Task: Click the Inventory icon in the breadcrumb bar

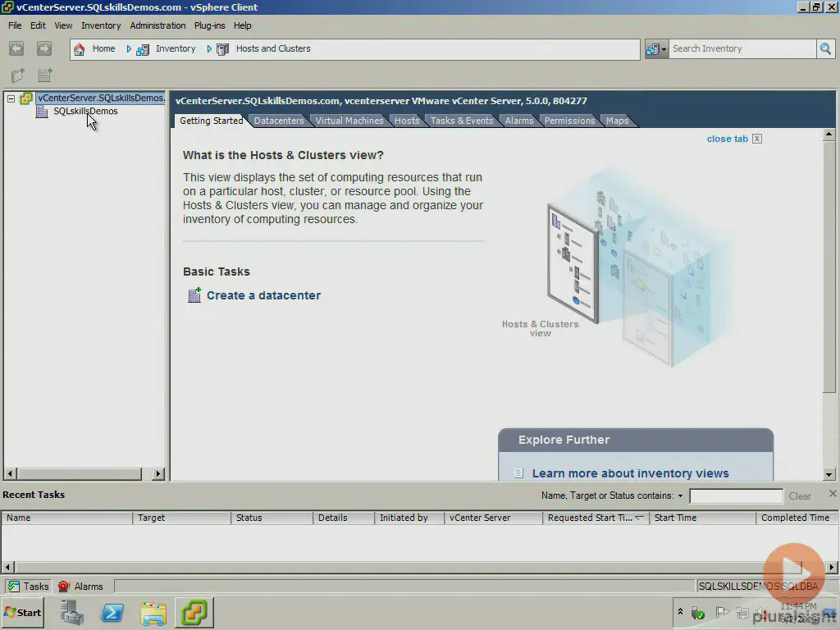Action: pos(143,49)
